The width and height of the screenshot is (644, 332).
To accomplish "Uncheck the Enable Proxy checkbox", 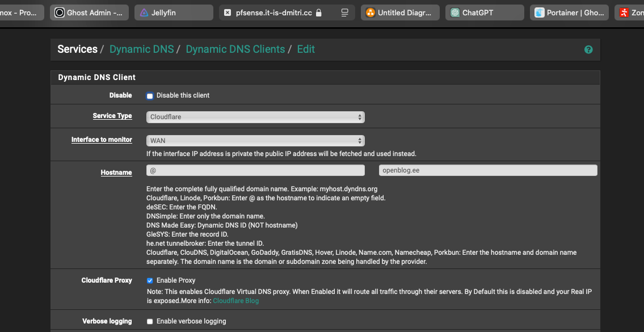I will click(x=150, y=280).
